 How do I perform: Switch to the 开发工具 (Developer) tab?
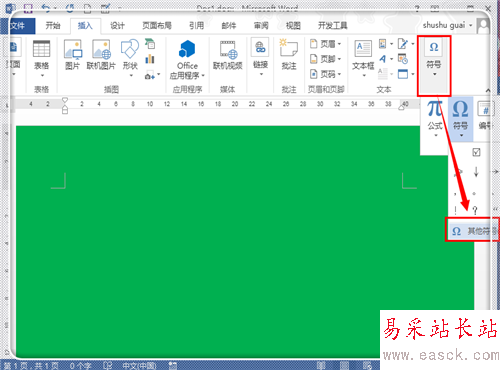point(332,26)
